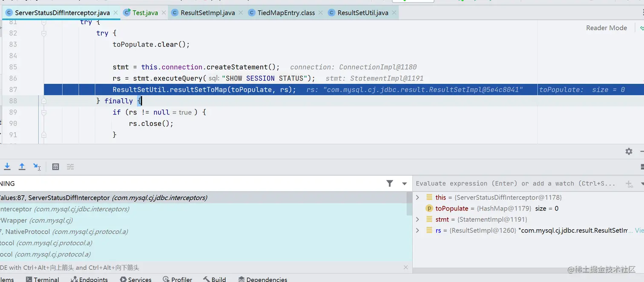Image resolution: width=644 pixels, height=282 pixels.
Task: Expand the 'stmt' variable node
Action: pyautogui.click(x=418, y=219)
